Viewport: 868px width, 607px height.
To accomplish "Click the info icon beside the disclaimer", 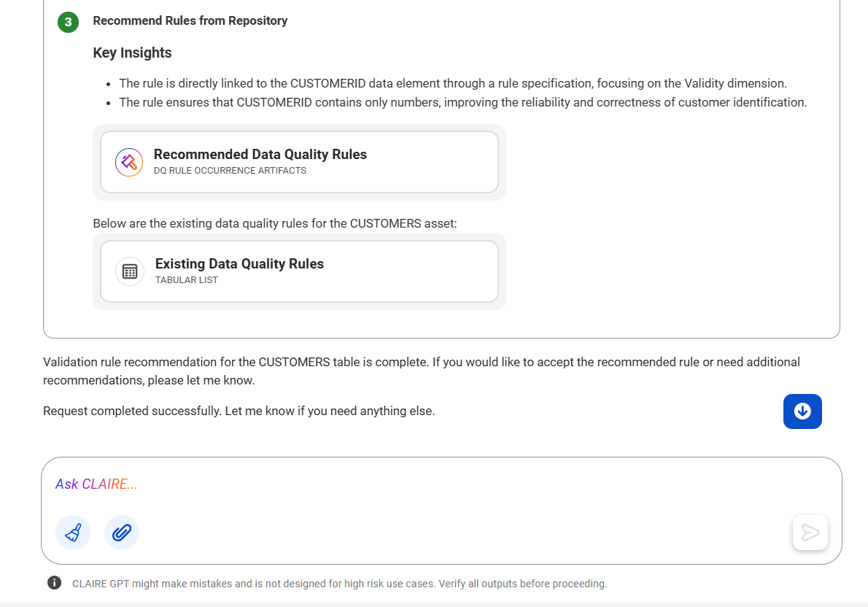I will [x=54, y=583].
